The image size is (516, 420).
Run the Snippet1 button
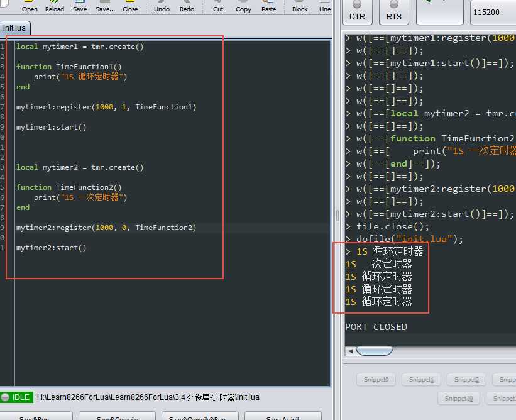tap(421, 380)
